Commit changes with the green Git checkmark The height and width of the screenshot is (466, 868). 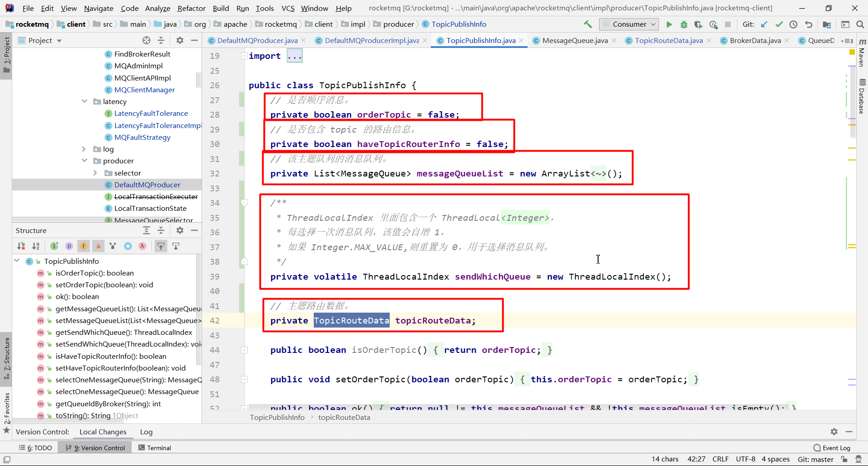[x=779, y=24]
